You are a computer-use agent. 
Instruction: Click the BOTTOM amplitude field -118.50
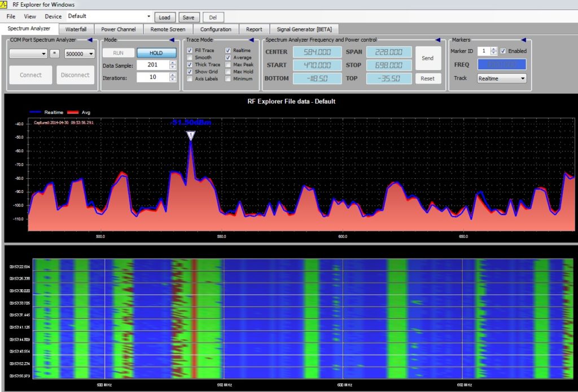pos(317,78)
